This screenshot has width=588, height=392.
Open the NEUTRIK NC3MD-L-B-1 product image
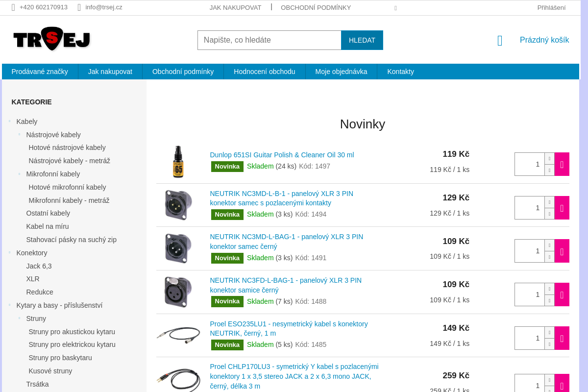point(178,205)
